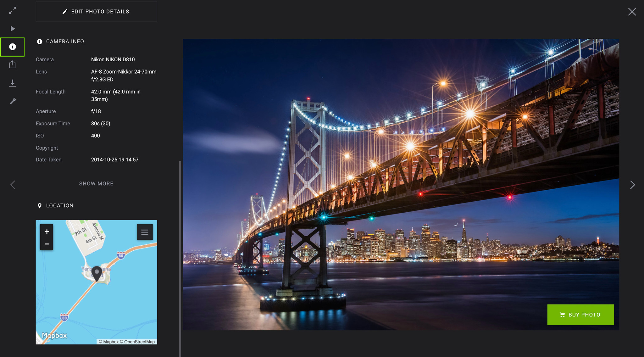Viewport: 644px width, 357px height.
Task: Close the photo viewer with X
Action: click(632, 12)
